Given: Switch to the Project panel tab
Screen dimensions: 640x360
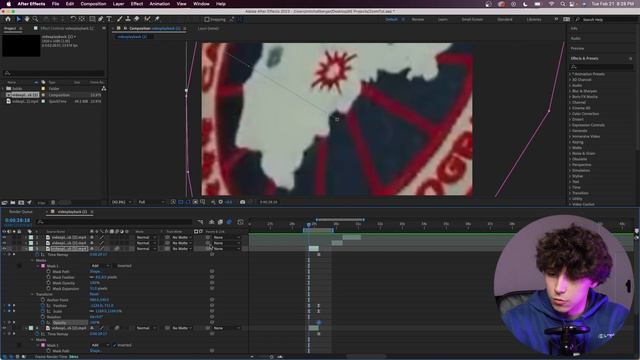Looking at the screenshot, I should tap(10, 29).
